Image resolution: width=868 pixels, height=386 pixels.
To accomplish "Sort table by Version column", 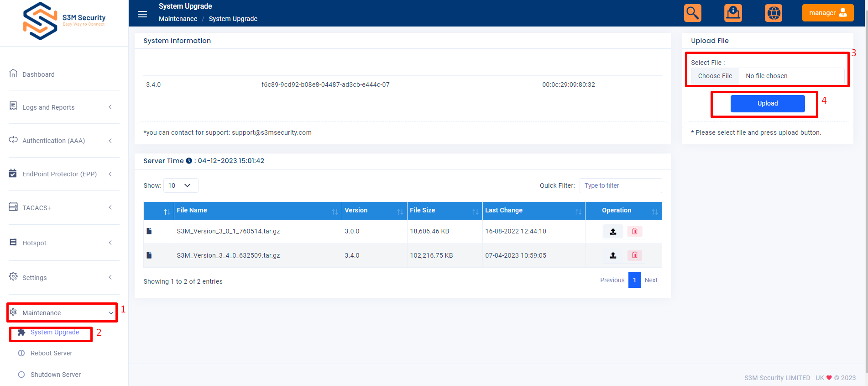I will coord(374,211).
